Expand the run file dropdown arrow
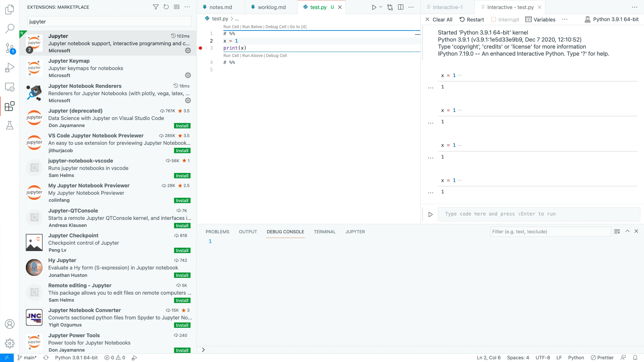Viewport: 644px width, 362px height. click(x=381, y=7)
